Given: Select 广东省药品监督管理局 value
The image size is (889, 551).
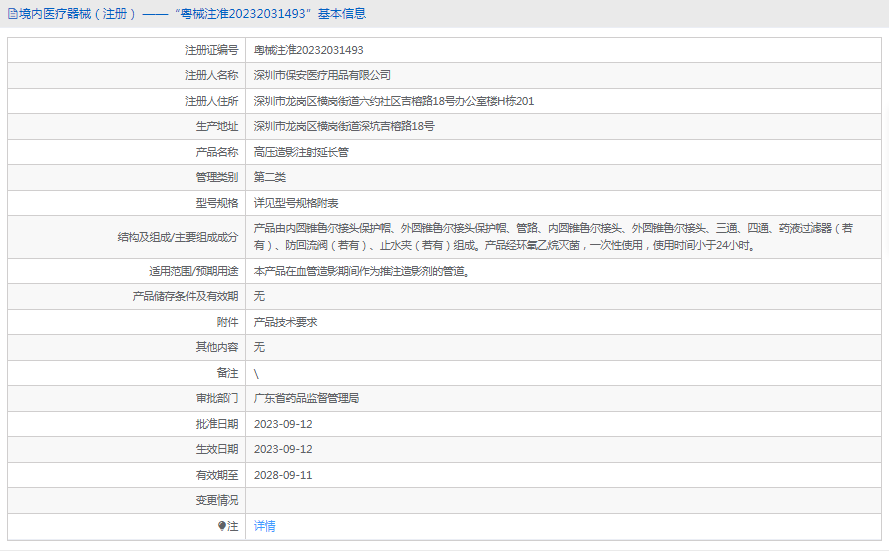Looking at the screenshot, I should [306, 398].
